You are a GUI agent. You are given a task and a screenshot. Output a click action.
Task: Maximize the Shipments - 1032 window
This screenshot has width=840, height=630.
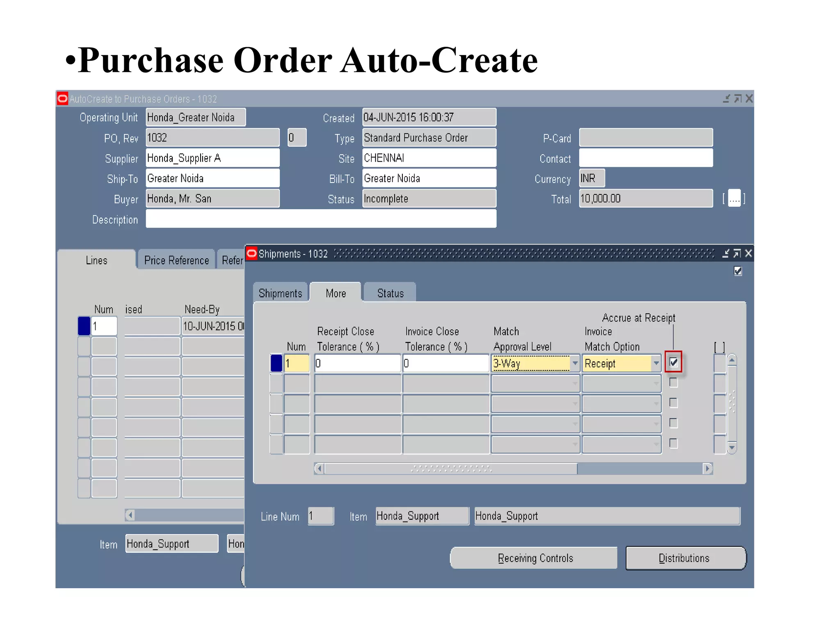click(737, 253)
